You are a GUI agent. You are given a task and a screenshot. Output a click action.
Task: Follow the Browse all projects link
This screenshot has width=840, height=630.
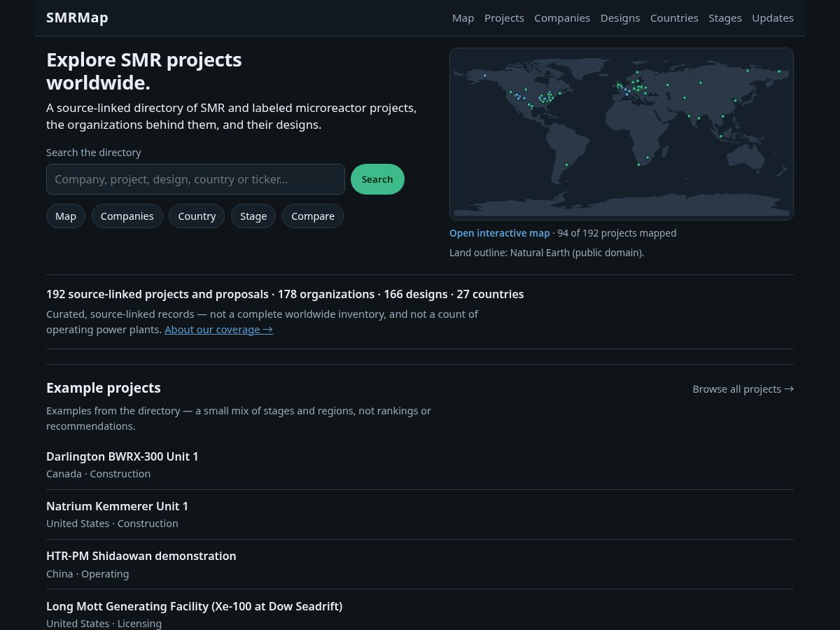click(x=743, y=389)
